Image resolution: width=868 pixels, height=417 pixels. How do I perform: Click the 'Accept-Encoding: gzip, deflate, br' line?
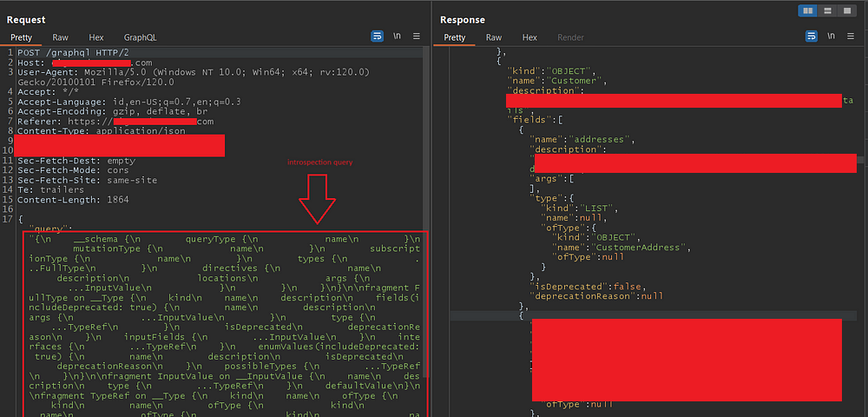pyautogui.click(x=112, y=112)
